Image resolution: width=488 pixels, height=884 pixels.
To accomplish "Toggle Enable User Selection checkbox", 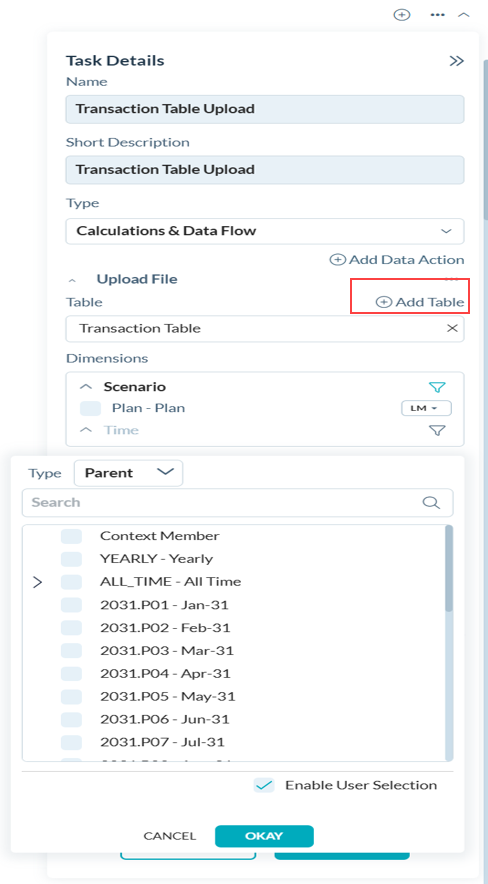I will [264, 785].
